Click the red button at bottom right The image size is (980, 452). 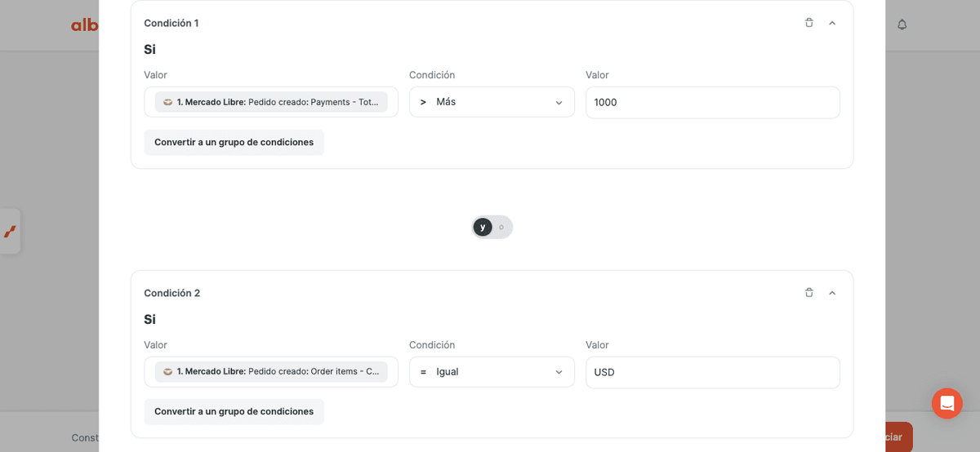click(x=899, y=437)
